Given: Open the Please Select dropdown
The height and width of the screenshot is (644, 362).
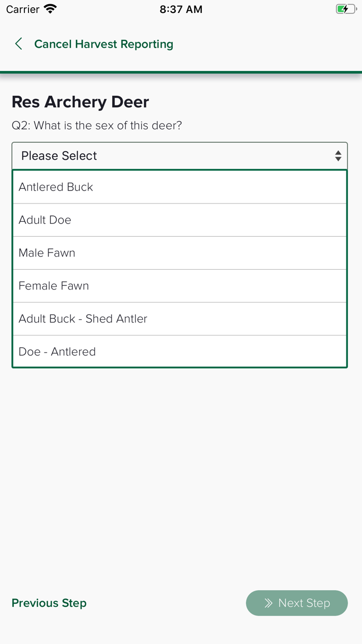Looking at the screenshot, I should click(179, 156).
